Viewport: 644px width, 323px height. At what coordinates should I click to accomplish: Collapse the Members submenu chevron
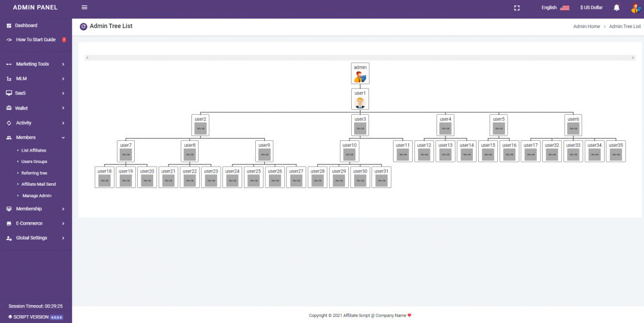63,137
